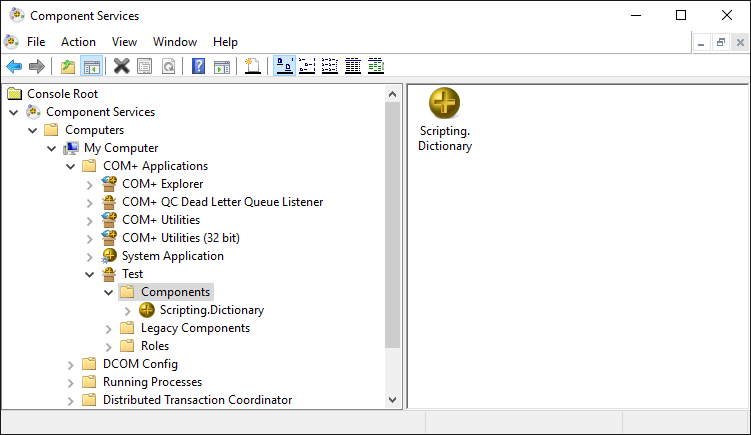Open the Action menu
Screen dimensions: 751x435
[78, 42]
